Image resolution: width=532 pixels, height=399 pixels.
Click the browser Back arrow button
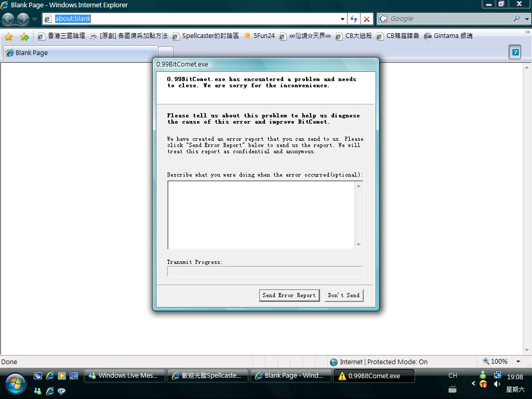[x=8, y=19]
